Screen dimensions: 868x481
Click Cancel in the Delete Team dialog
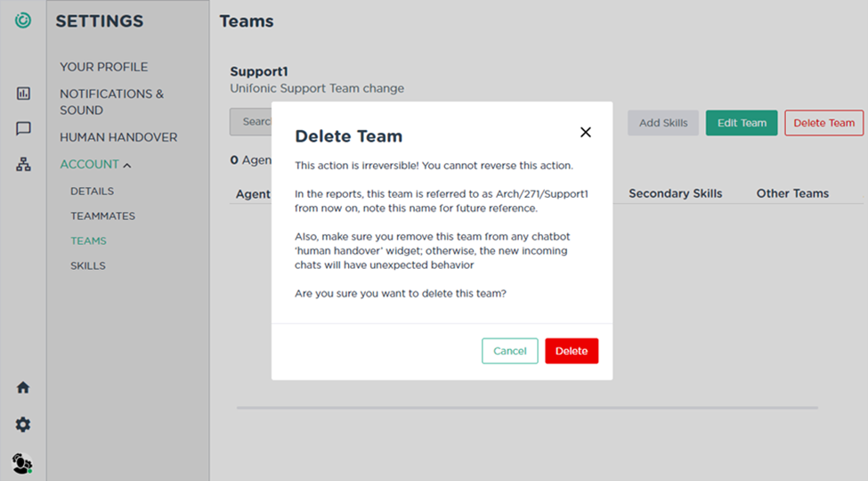(x=510, y=351)
